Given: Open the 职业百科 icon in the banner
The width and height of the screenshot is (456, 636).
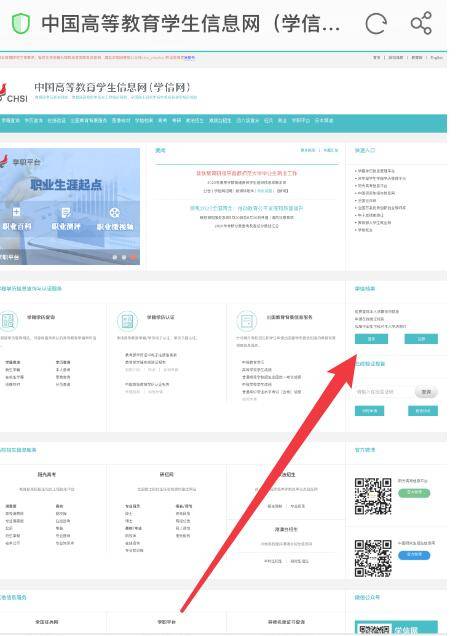Looking at the screenshot, I should pyautogui.click(x=17, y=219).
